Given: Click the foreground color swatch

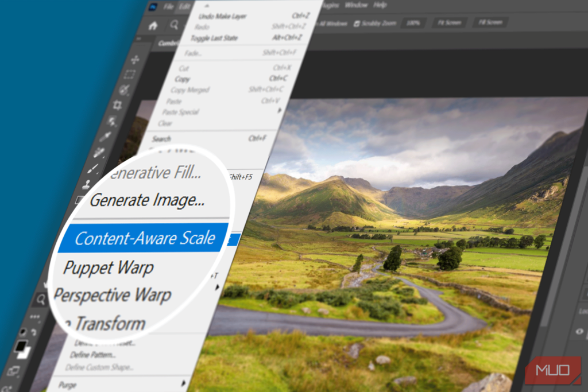Looking at the screenshot, I should tap(21, 346).
